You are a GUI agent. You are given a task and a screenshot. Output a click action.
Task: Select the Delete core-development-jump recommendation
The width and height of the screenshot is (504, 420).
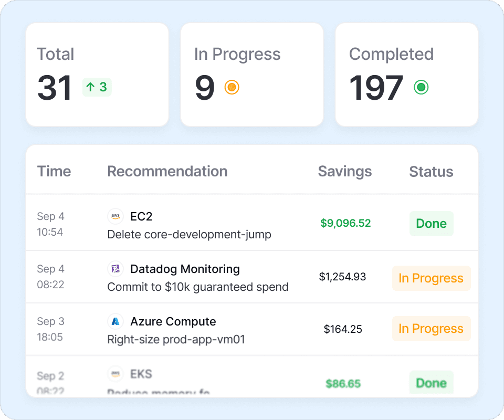click(x=189, y=234)
